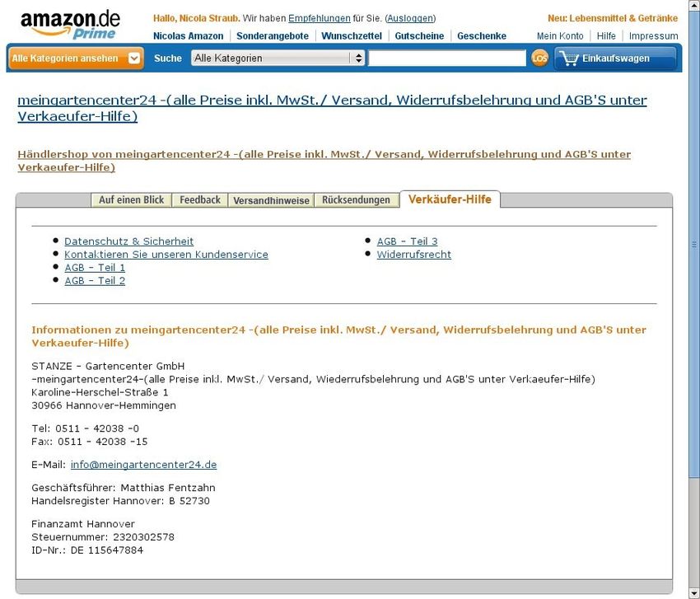This screenshot has height=599, width=700.
Task: Open AGB - Teil 3 link
Action: (x=407, y=241)
